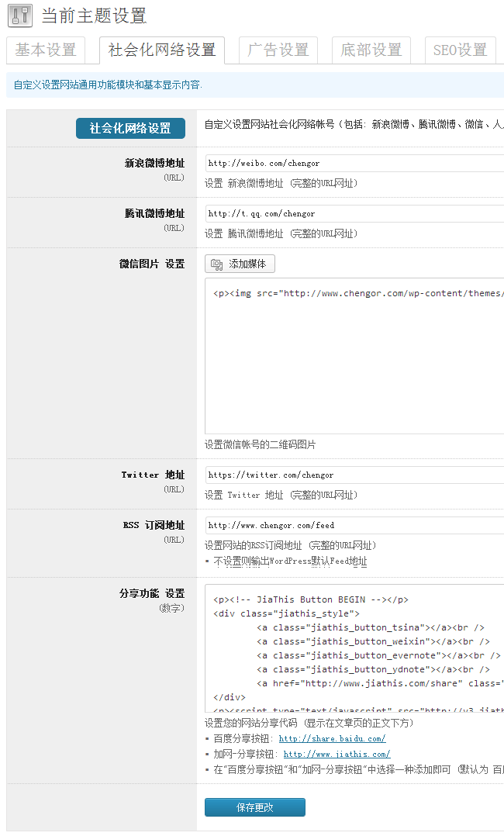Click the RSS 订阅地址 label
The width and height of the screenshot is (504, 836).
pos(154,525)
